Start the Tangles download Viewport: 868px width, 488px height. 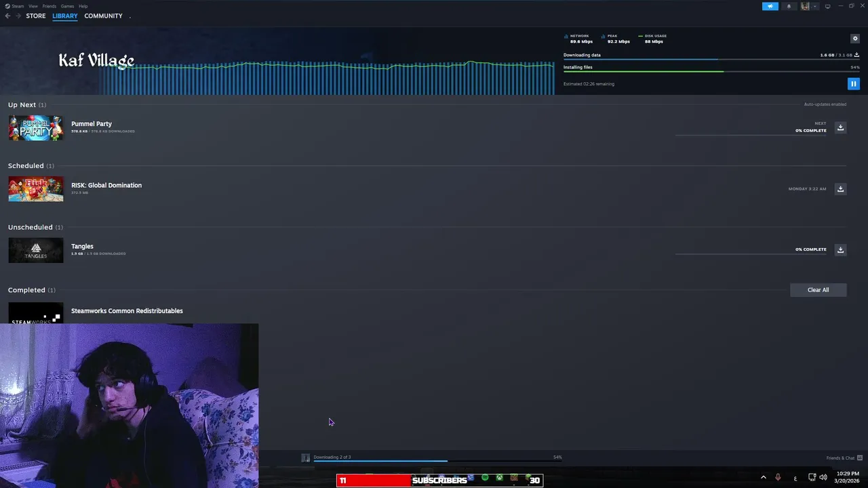click(x=840, y=249)
